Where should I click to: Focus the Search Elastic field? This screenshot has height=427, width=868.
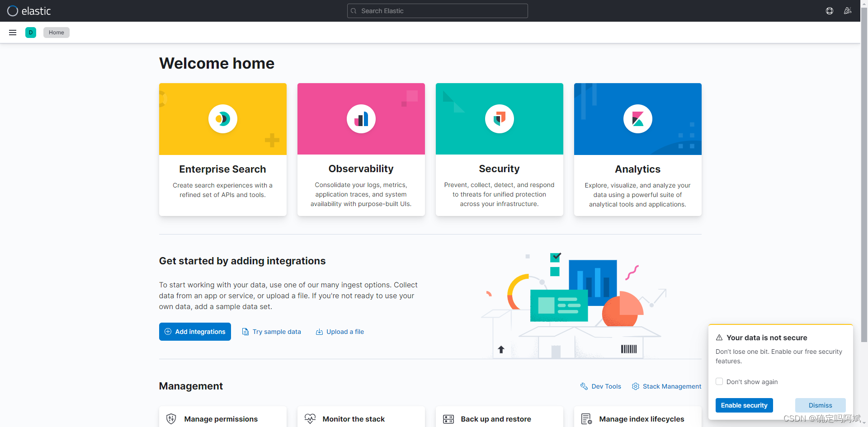click(437, 11)
